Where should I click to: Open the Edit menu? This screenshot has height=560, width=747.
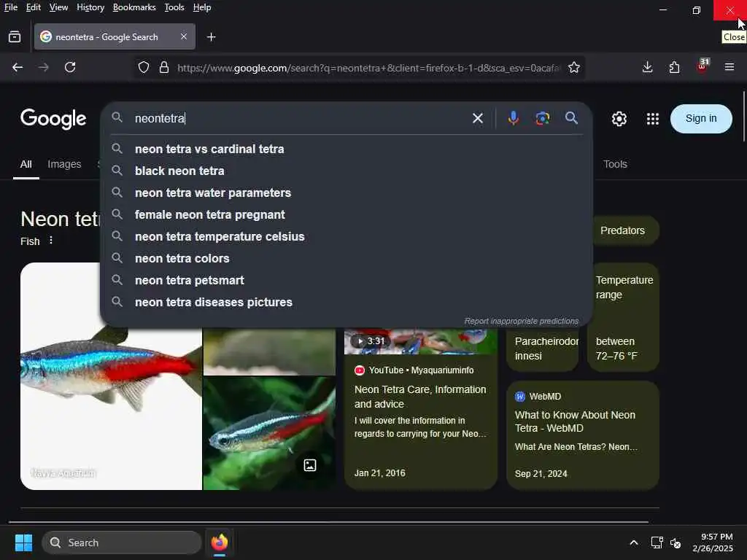[x=34, y=7]
